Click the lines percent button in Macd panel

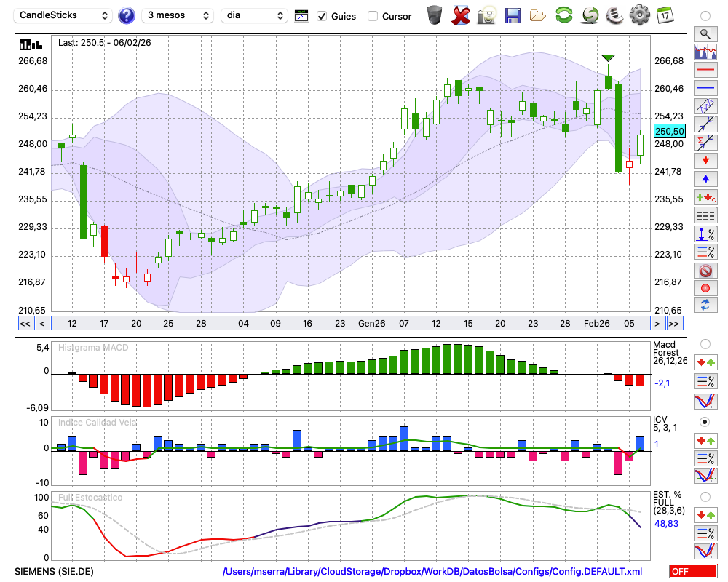click(x=705, y=381)
